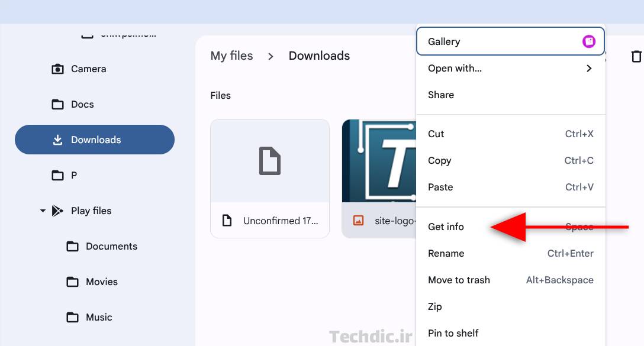
Task: Choose Move to trash in the menu
Action: tap(459, 280)
